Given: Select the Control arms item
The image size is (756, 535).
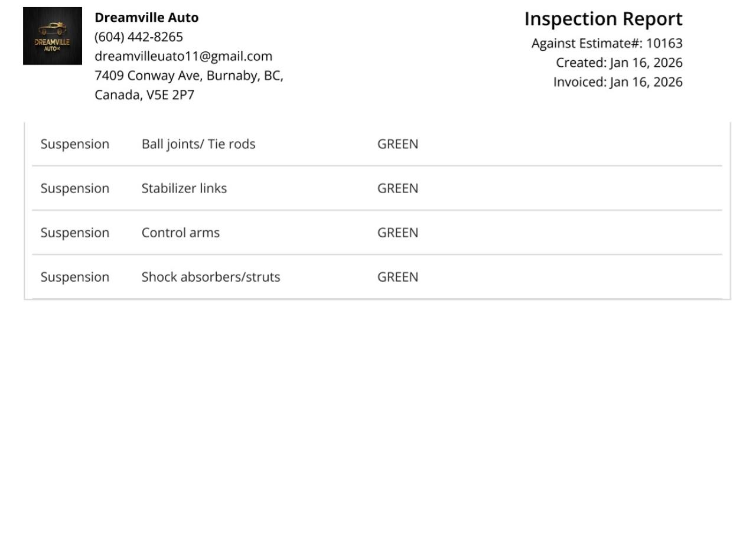Looking at the screenshot, I should pyautogui.click(x=181, y=233).
